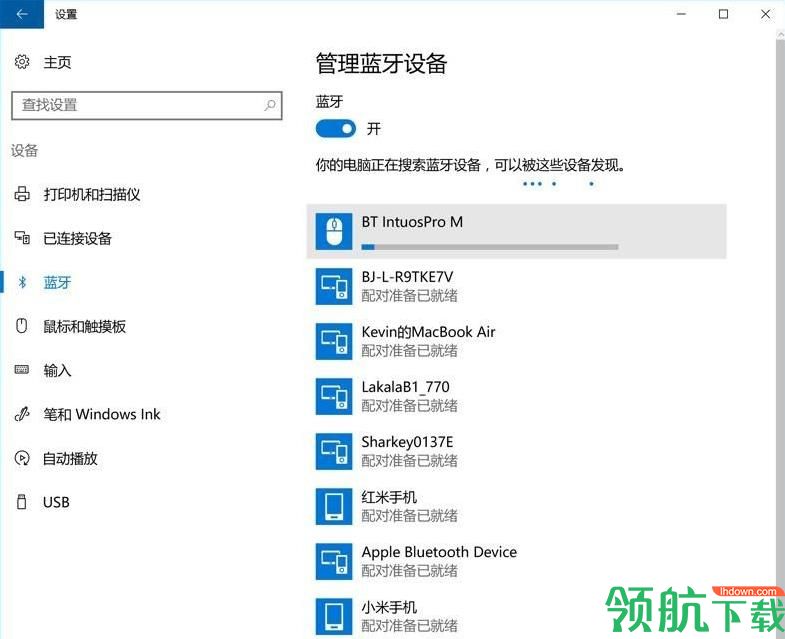Screen dimensions: 785x639
Task: Click the 红米手机 phone icon
Action: click(334, 507)
